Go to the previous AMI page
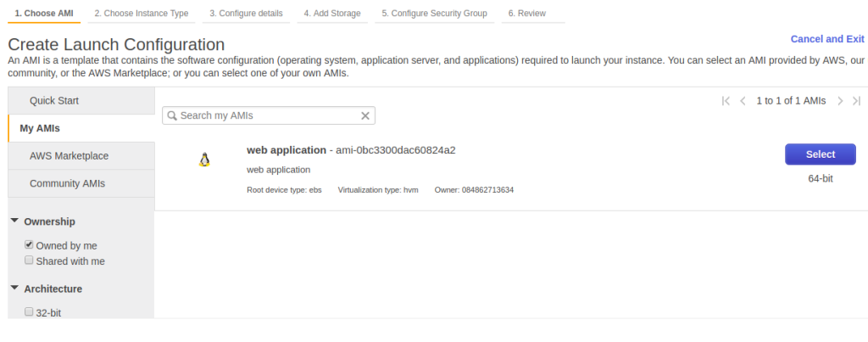This screenshot has height=342, width=868. 743,101
